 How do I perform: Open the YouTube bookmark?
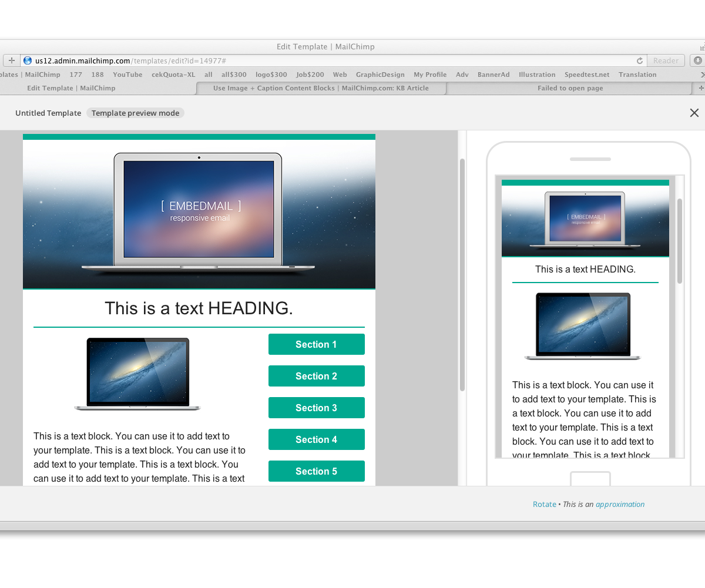pos(127,75)
